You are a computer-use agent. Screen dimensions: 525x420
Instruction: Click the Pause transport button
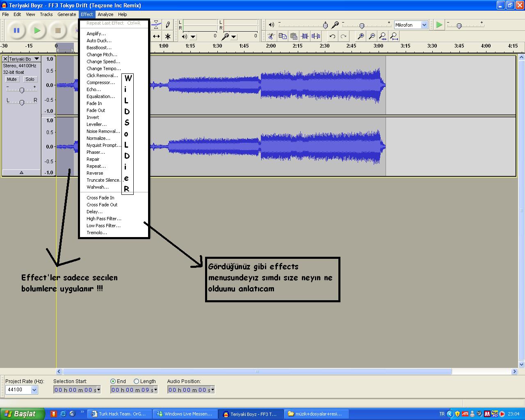[x=16, y=30]
